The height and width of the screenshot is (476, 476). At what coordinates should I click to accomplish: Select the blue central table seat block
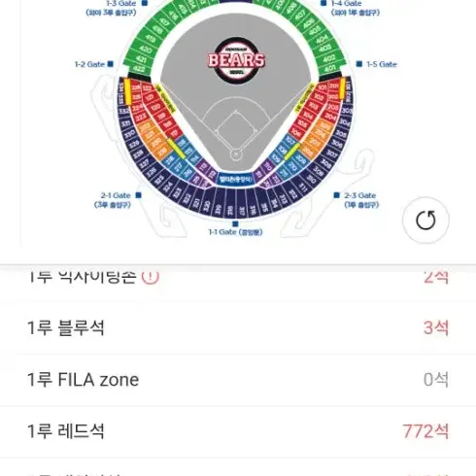[235, 179]
